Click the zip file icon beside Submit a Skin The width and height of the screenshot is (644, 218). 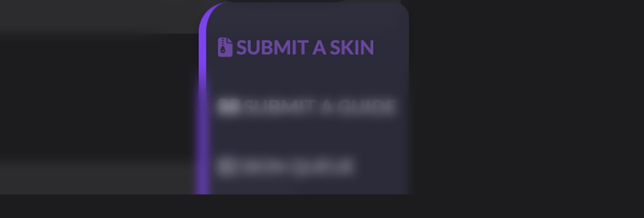pos(225,47)
